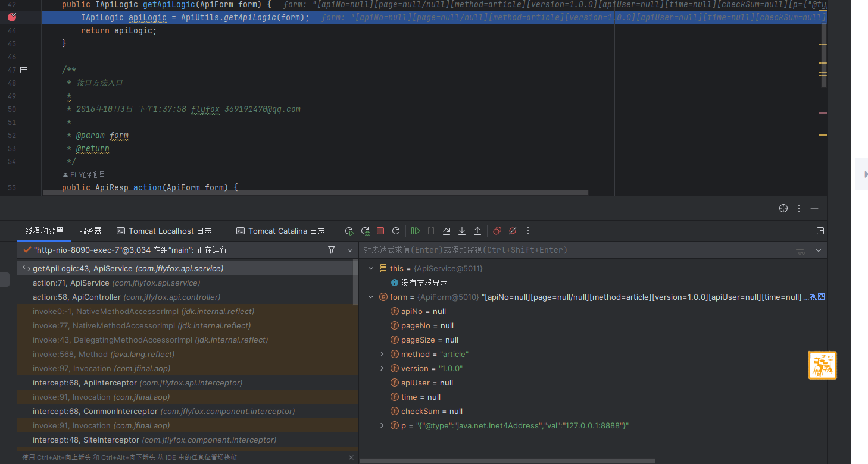868x464 pixels.
Task: Select frame action:58, ApiController
Action: tap(188, 297)
